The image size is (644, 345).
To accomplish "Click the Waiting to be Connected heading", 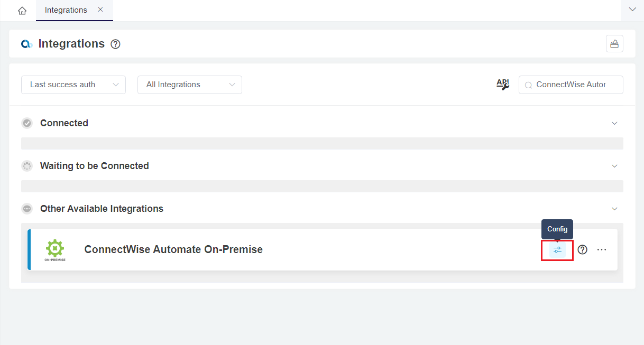I will click(94, 166).
